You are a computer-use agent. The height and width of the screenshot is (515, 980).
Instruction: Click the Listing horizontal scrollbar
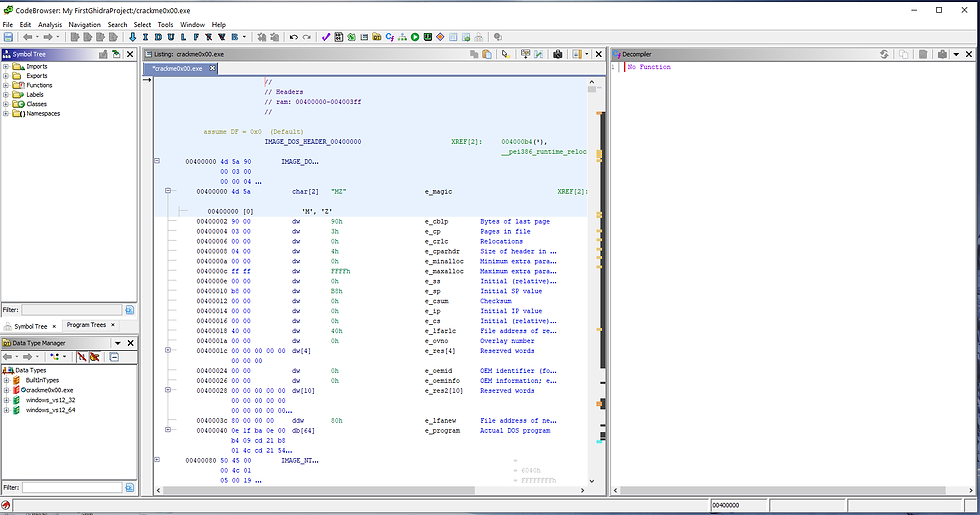(369, 491)
